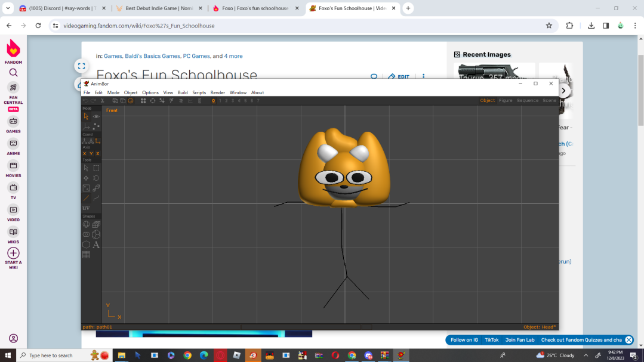Open the Edit menu in Anim8or
Viewport: 644px width, 362px height.
point(98,93)
